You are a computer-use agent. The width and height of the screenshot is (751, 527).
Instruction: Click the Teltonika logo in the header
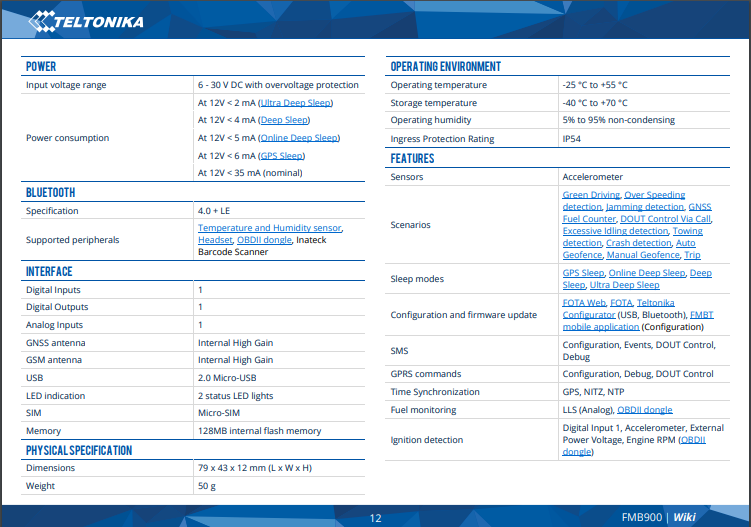coord(86,20)
